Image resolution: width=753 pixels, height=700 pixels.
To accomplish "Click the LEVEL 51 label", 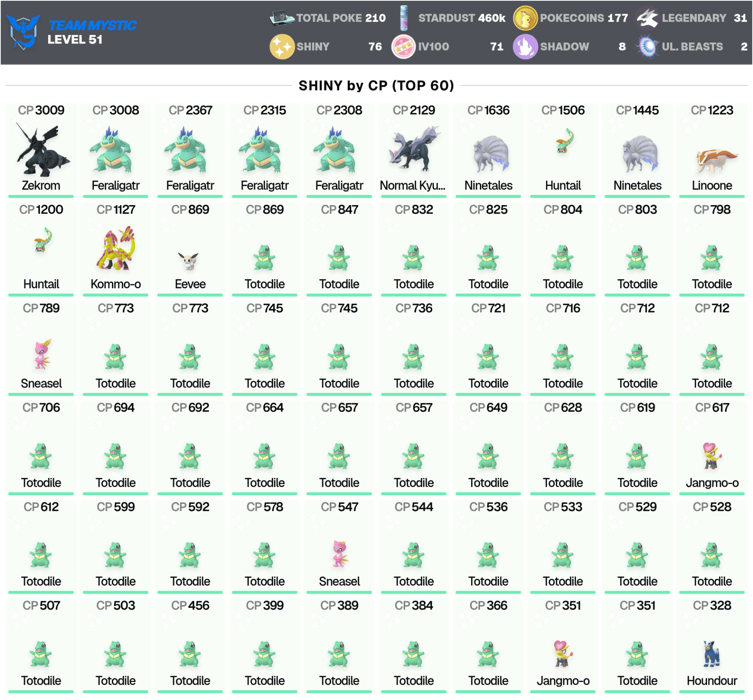I will (75, 40).
